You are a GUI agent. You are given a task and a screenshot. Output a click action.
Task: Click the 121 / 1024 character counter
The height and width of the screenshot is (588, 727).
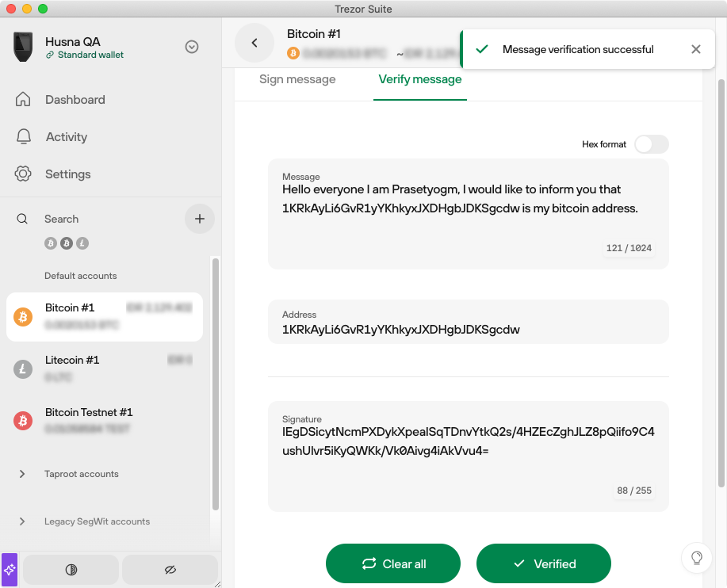[x=629, y=248]
